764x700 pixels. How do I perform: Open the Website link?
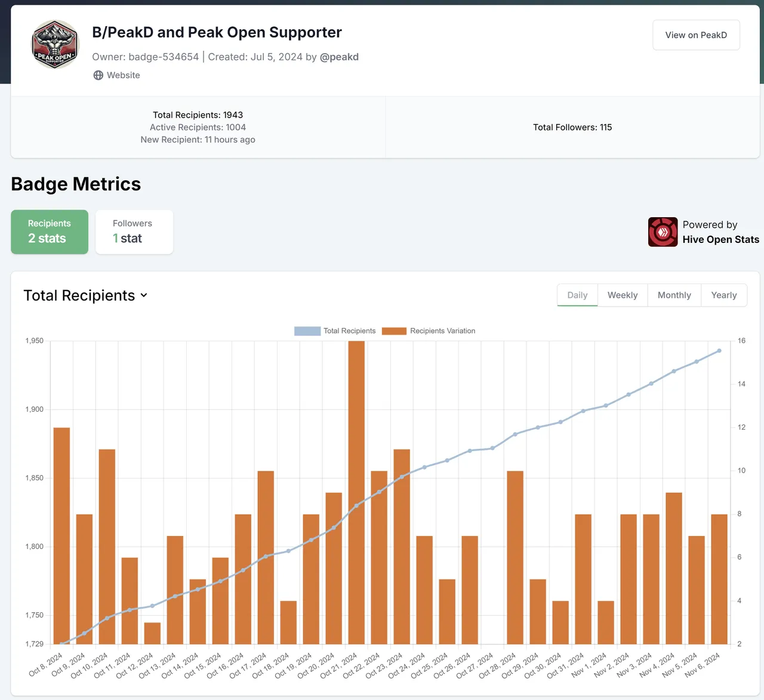coord(117,75)
